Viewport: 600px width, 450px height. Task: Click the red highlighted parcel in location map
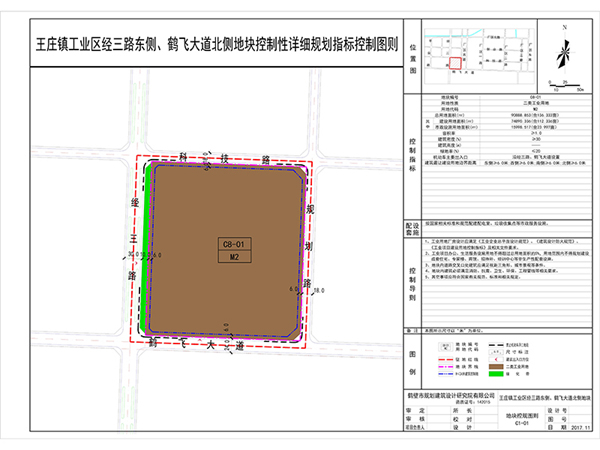point(456,64)
